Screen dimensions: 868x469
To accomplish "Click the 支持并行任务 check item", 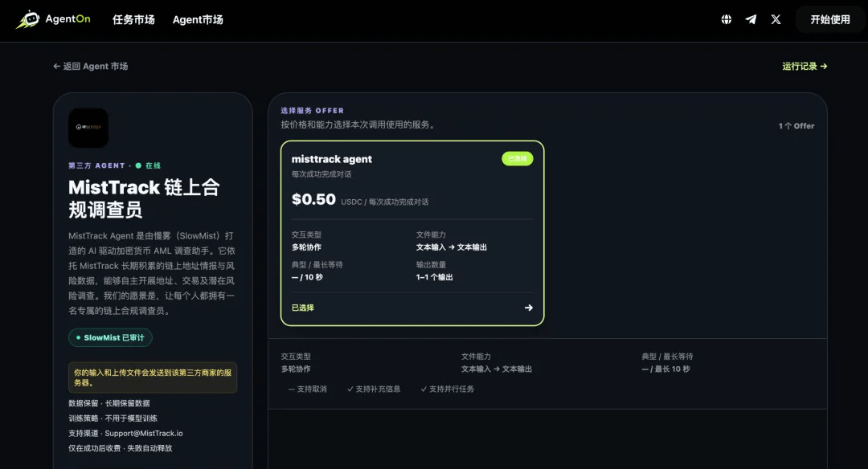I will coord(448,389).
